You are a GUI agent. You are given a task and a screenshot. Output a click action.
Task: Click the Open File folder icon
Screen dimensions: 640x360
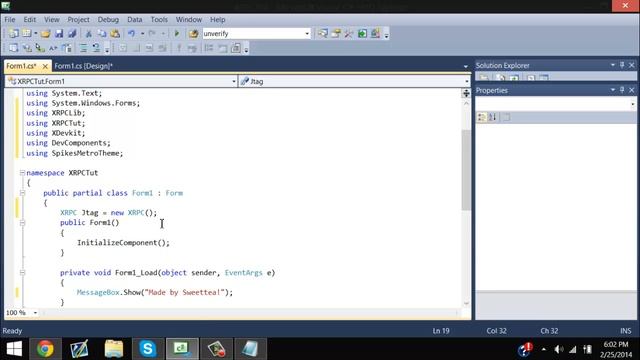click(x=45, y=33)
